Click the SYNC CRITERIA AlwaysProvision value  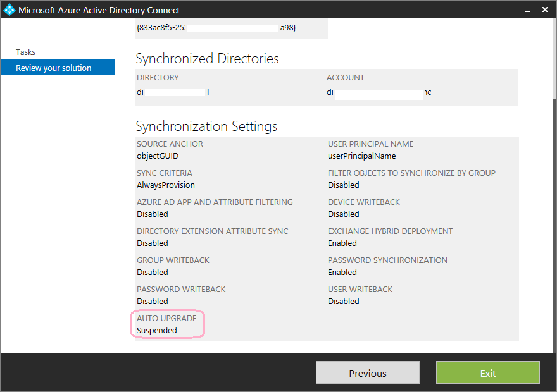point(166,185)
